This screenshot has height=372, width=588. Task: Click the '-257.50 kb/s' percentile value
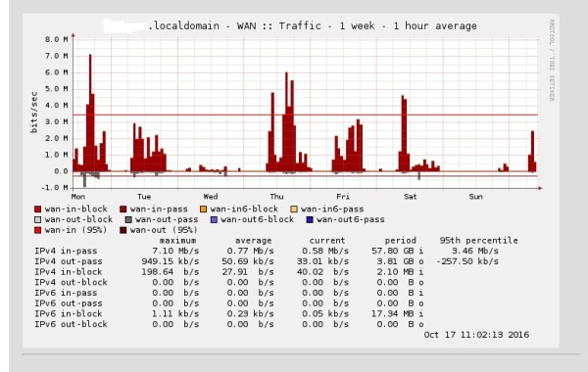point(467,261)
